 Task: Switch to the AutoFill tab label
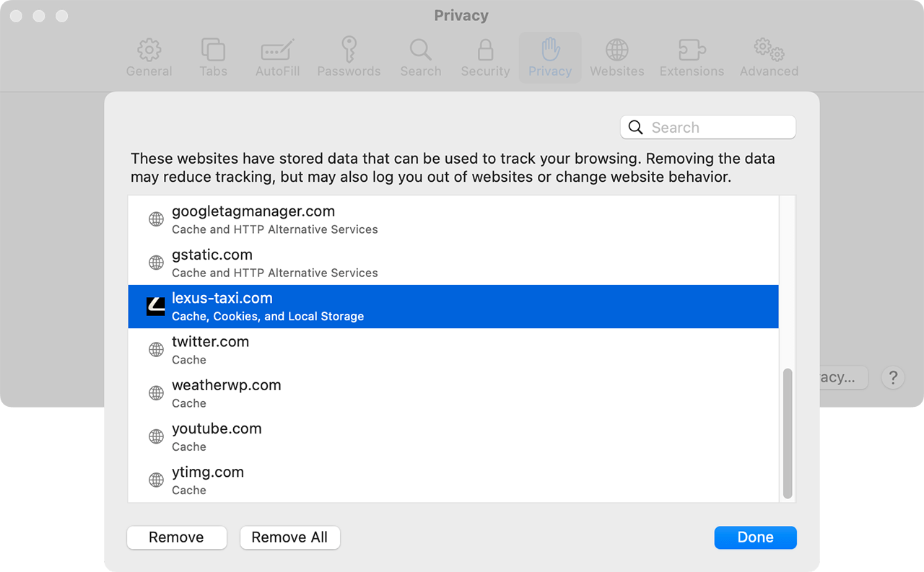pyautogui.click(x=277, y=71)
